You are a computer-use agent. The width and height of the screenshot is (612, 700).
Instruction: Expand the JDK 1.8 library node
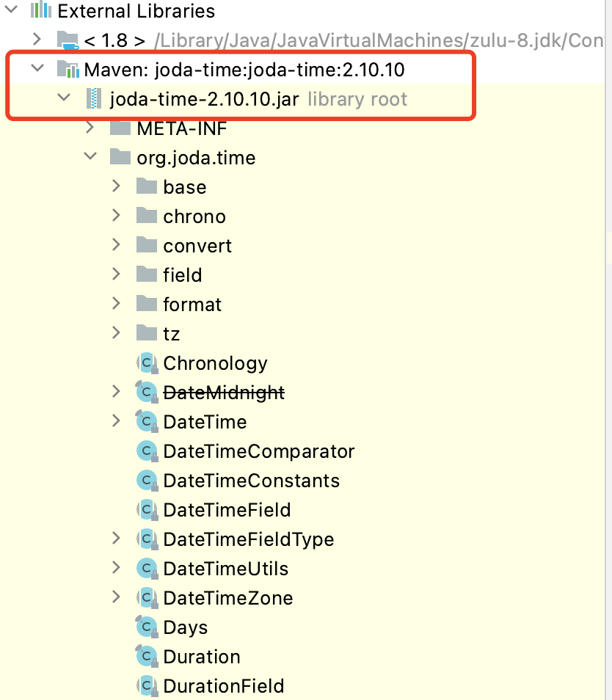[x=37, y=40]
